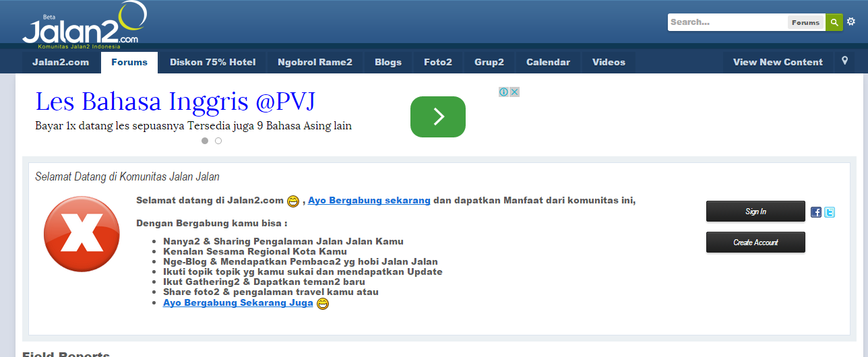This screenshot has height=357, width=868.
Task: Open the Calendar tab
Action: [548, 62]
